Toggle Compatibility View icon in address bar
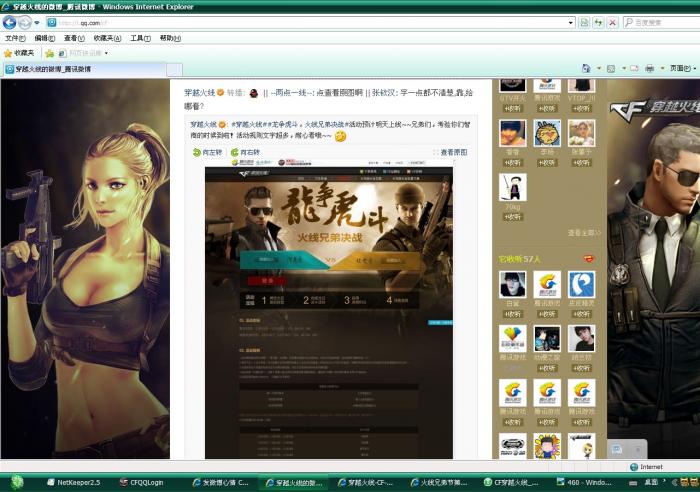The image size is (700, 492). tap(583, 22)
